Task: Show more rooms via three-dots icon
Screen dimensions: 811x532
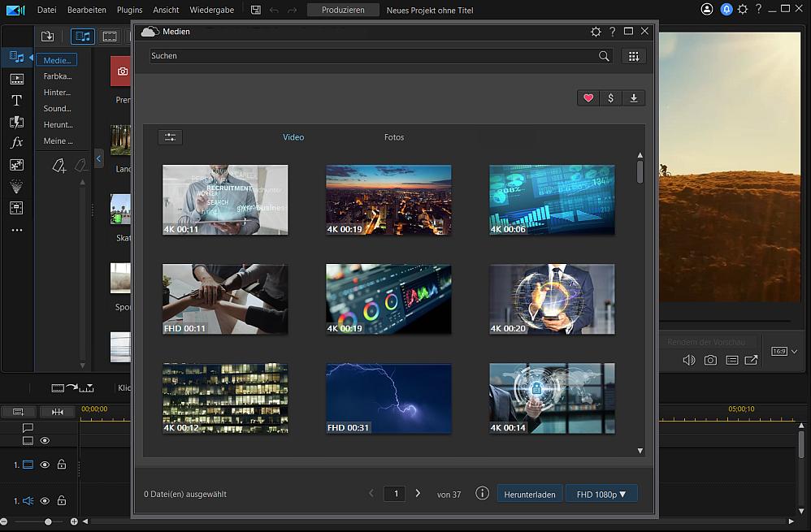Action: (x=16, y=230)
